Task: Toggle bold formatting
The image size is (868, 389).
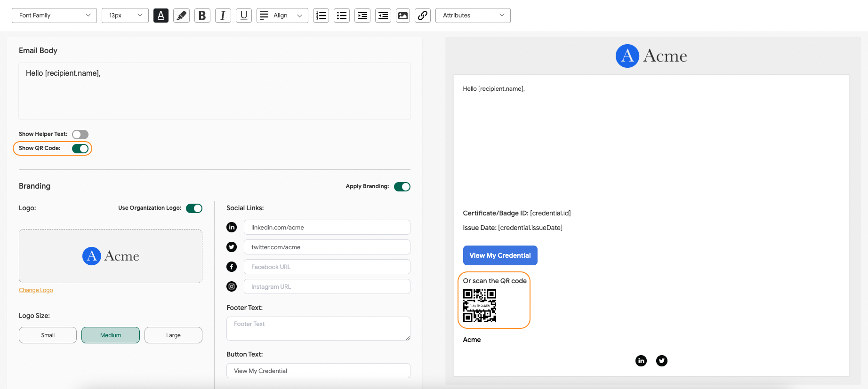Action: (202, 16)
